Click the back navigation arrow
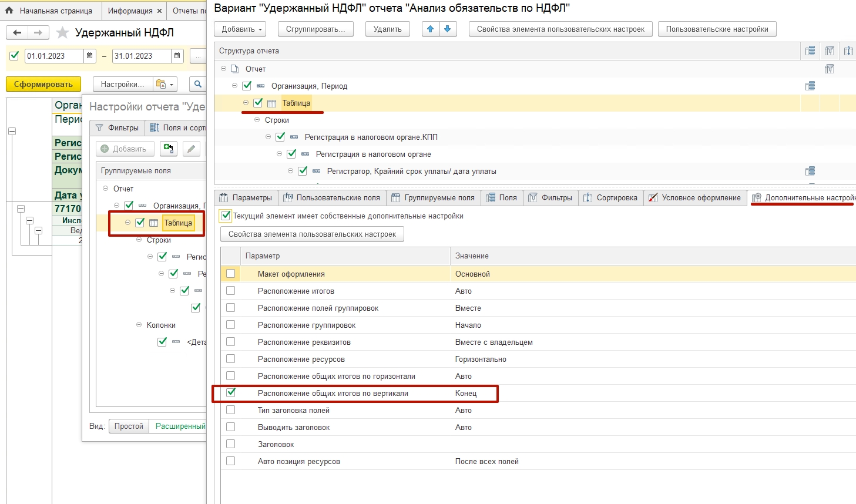Image resolution: width=856 pixels, height=504 pixels. click(x=17, y=33)
